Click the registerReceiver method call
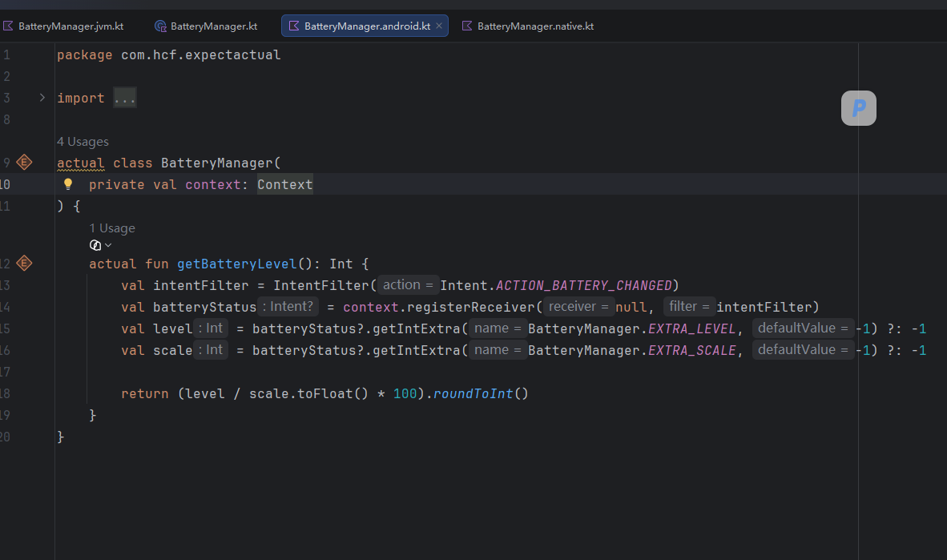 coord(471,307)
